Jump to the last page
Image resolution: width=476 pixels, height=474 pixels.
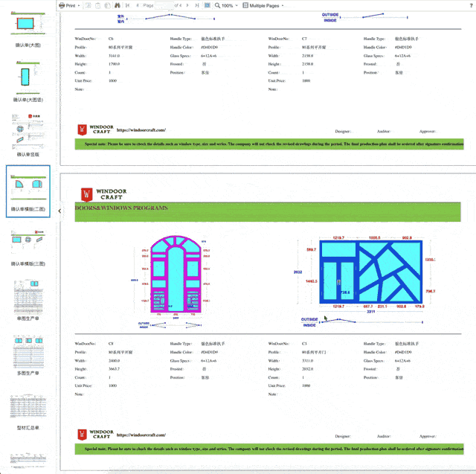pos(197,5)
